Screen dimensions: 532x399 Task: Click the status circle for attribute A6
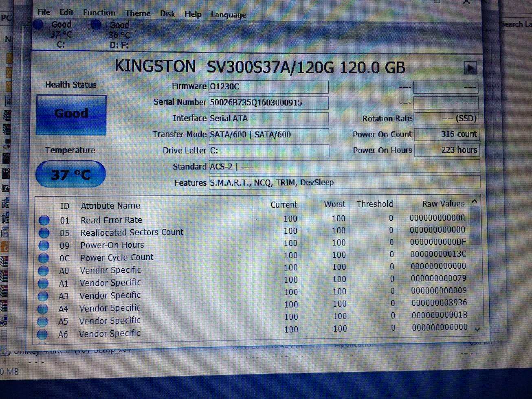pyautogui.click(x=42, y=335)
